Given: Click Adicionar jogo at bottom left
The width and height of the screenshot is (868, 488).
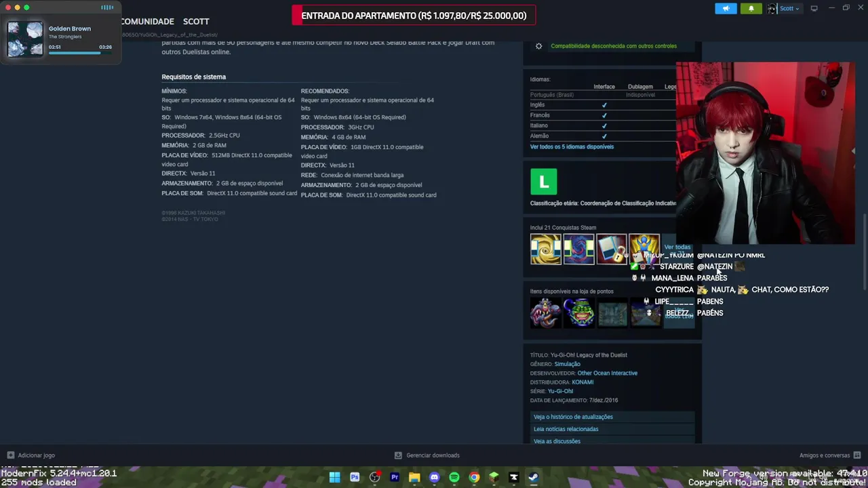Looking at the screenshot, I should point(36,455).
